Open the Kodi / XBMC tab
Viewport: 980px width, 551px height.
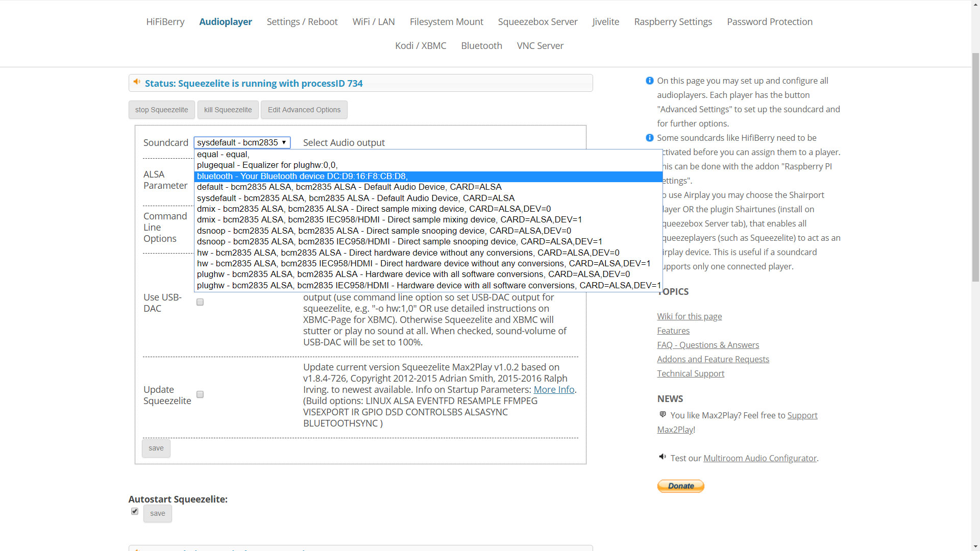pyautogui.click(x=421, y=46)
